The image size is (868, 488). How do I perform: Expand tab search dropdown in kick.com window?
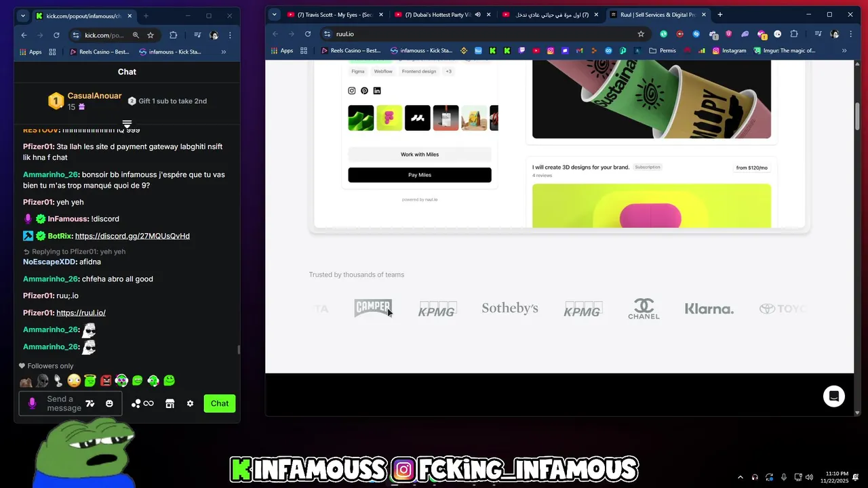23,16
